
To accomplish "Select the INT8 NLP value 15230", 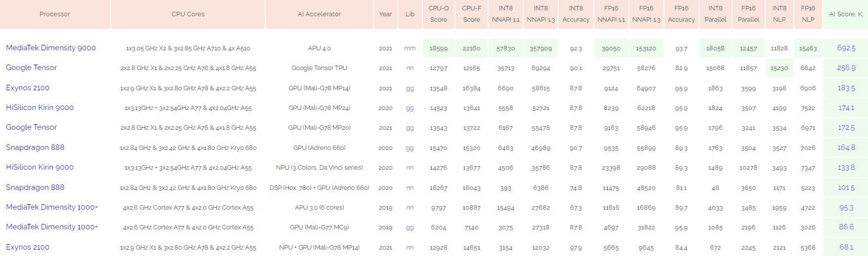I will (x=780, y=68).
